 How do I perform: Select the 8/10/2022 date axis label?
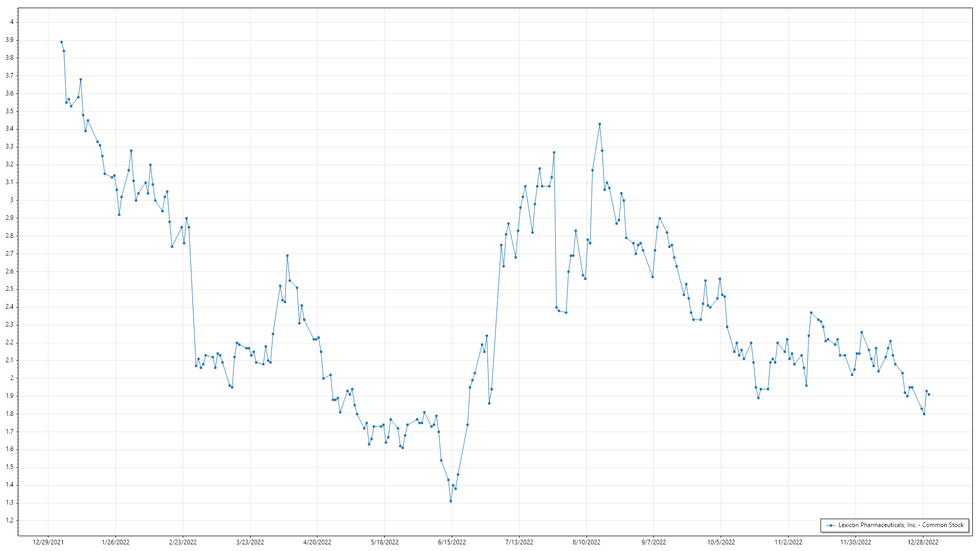(586, 542)
